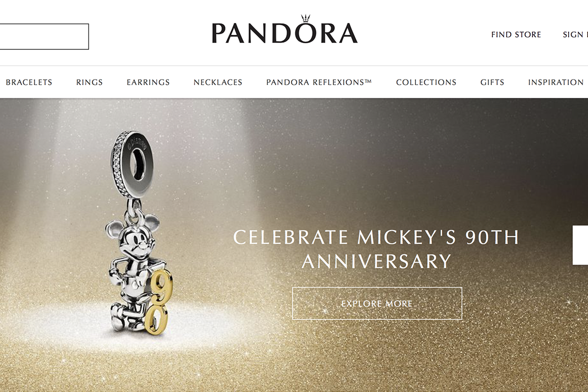Go to Pandora Reflexions™ section
Image resolution: width=588 pixels, height=392 pixels.
(319, 82)
